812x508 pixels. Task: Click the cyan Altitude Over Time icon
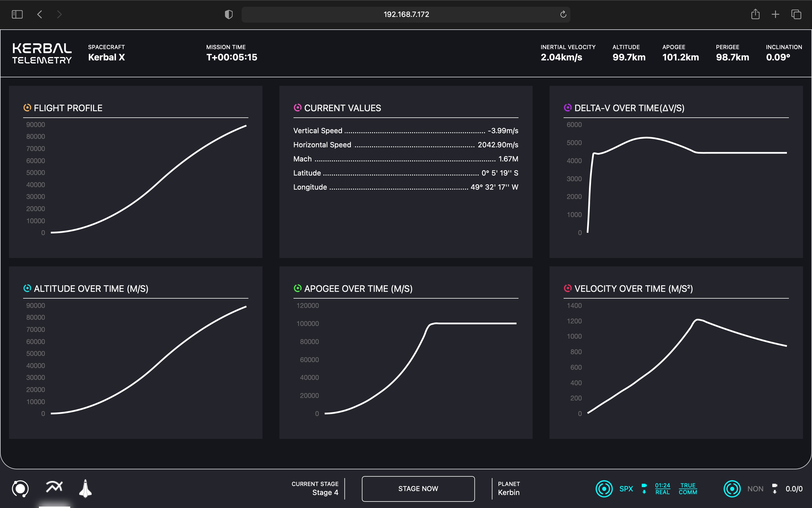click(x=27, y=288)
